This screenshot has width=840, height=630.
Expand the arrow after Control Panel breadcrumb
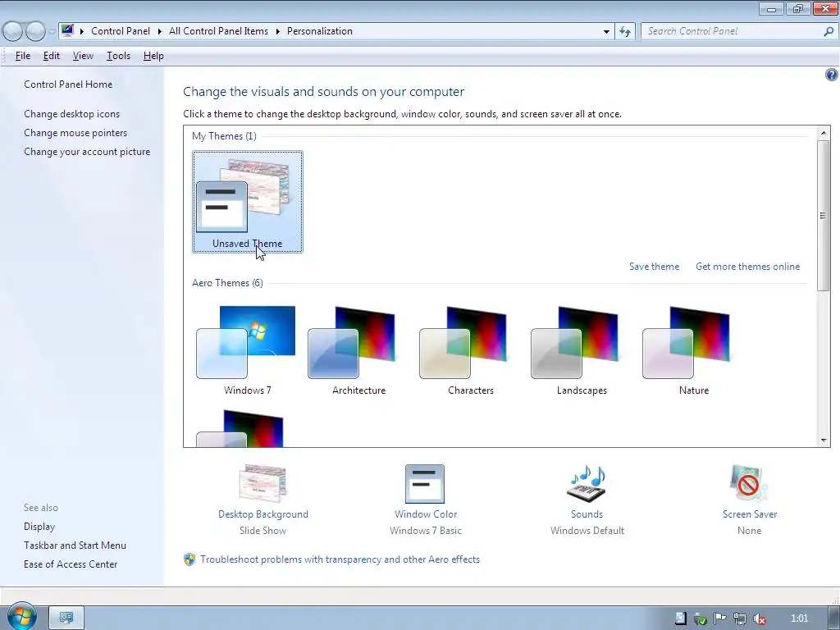tap(160, 32)
